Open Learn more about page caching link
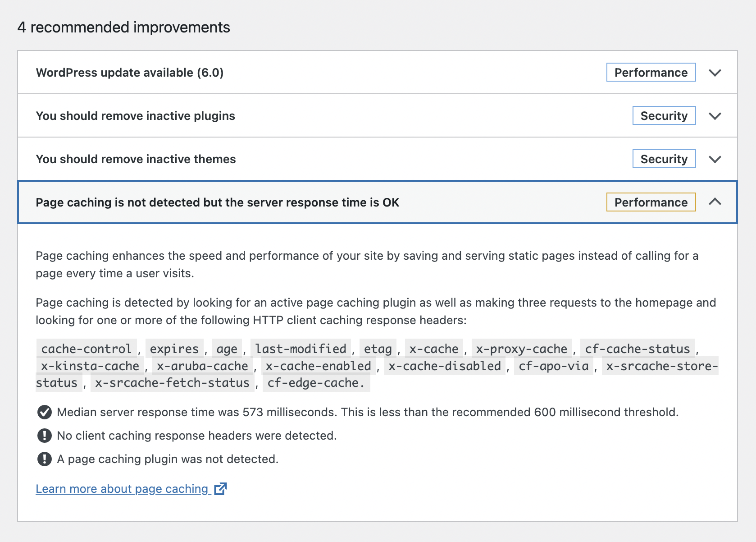 pyautogui.click(x=122, y=489)
